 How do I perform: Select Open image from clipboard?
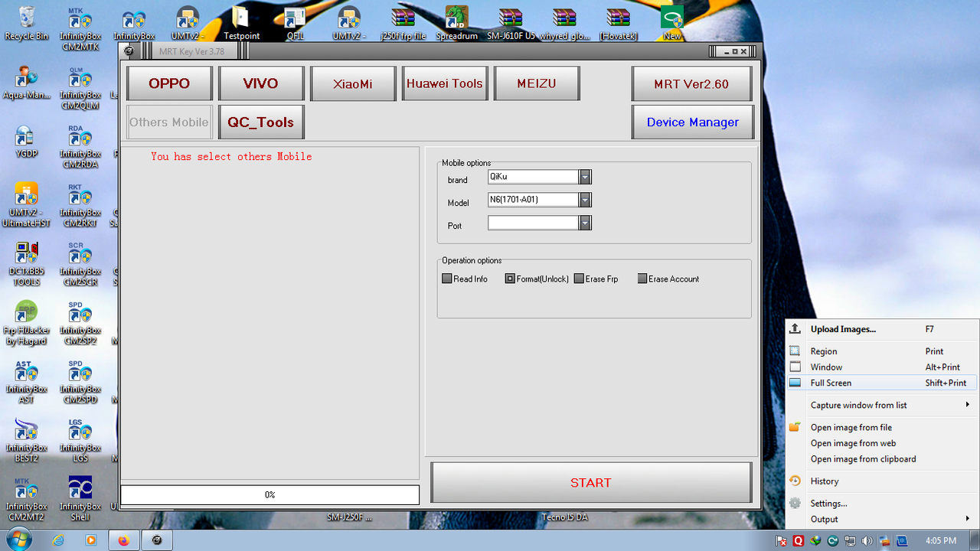(883, 459)
